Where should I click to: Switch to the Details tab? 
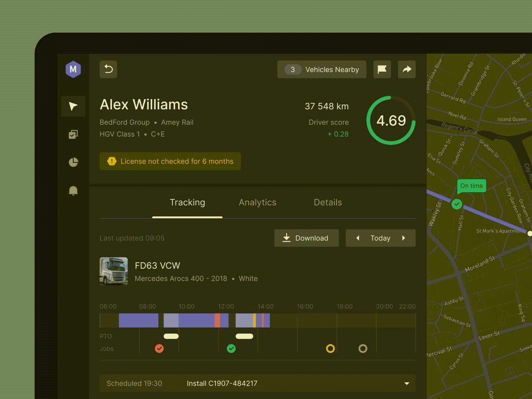point(328,202)
